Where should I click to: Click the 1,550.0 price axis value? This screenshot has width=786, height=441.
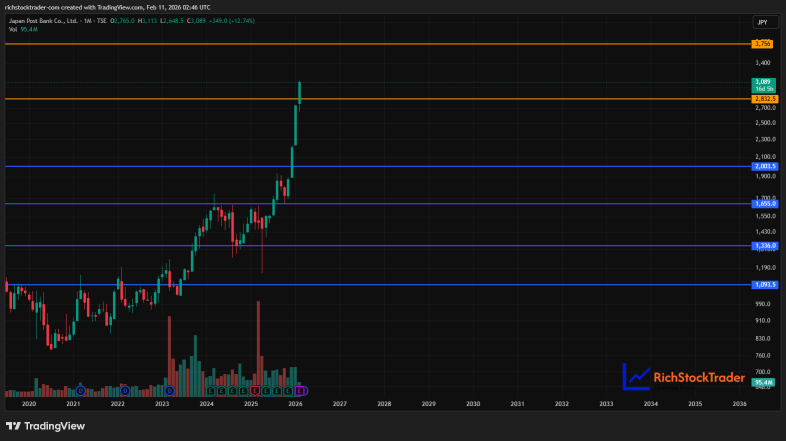coord(765,216)
